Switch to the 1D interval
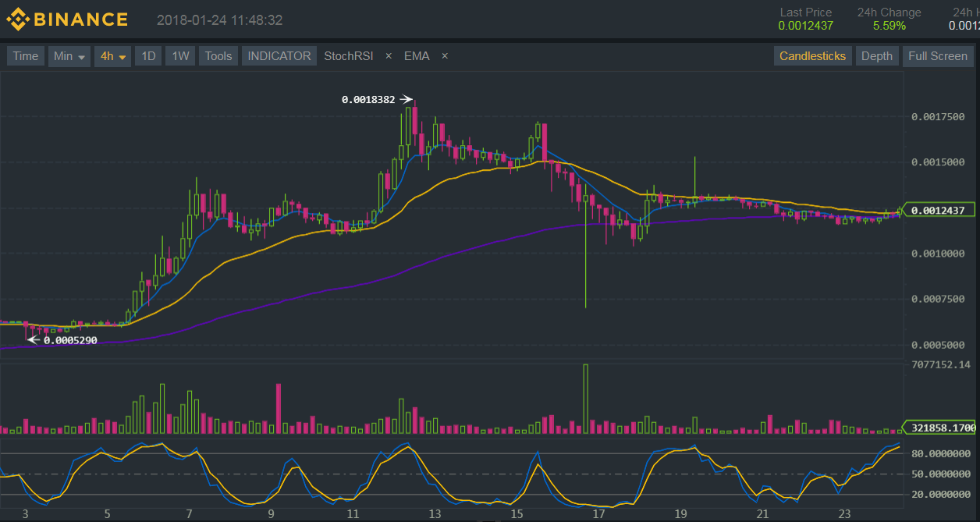This screenshot has height=522, width=980. 148,56
